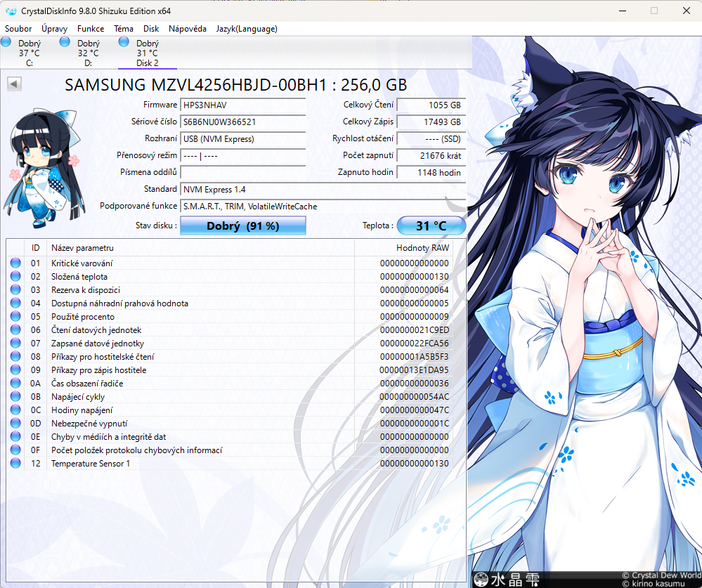Click raw value 0000000000001C
Viewport: 702px width, 588px height.
414,424
